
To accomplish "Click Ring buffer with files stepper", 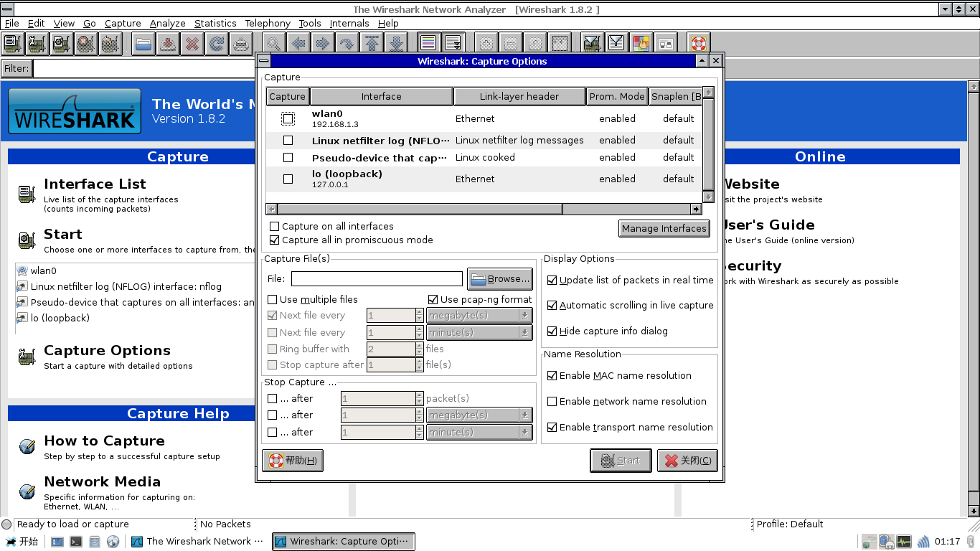I will (x=419, y=349).
